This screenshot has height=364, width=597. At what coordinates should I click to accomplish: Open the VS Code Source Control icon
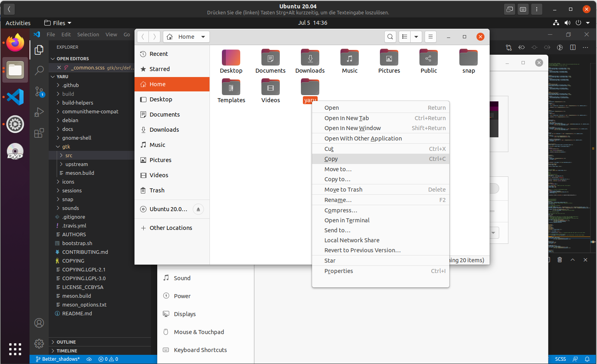pos(39,92)
